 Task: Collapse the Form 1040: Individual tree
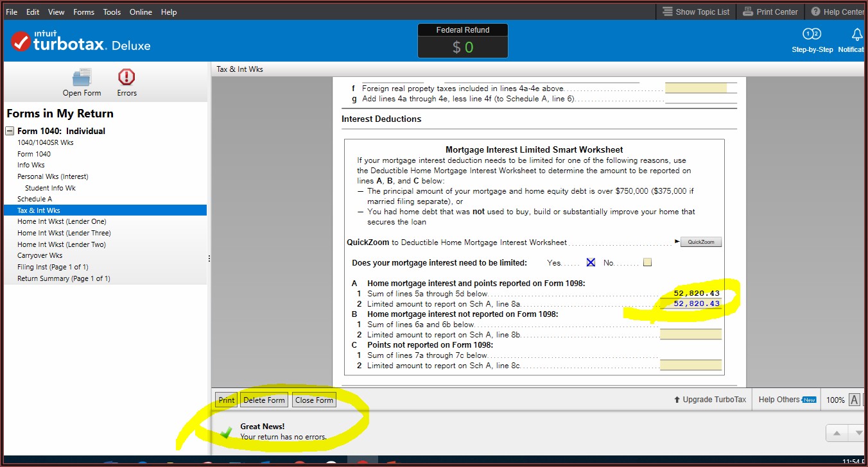pos(10,131)
